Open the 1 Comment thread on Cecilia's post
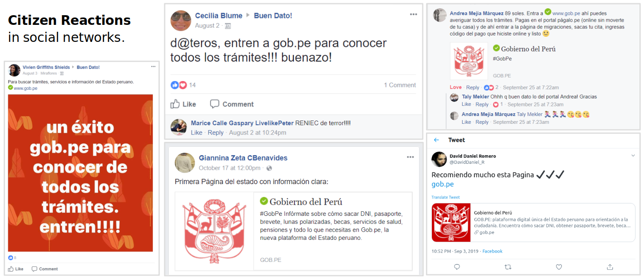Screen dimensions: 644x278 pos(400,85)
